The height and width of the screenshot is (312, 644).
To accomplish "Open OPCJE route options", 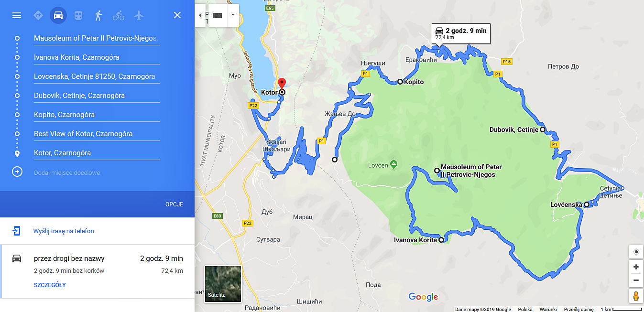I will click(x=175, y=204).
